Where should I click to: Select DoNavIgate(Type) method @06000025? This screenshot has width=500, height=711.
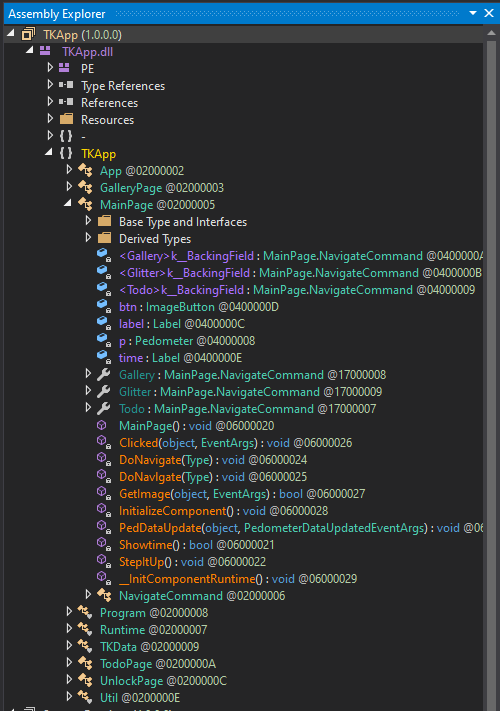pyautogui.click(x=213, y=477)
